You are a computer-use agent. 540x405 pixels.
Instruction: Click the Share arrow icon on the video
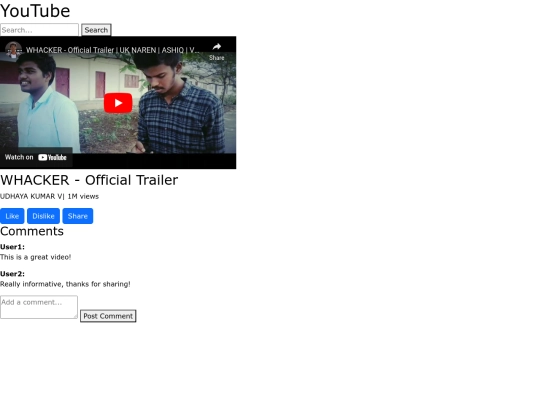(x=217, y=46)
